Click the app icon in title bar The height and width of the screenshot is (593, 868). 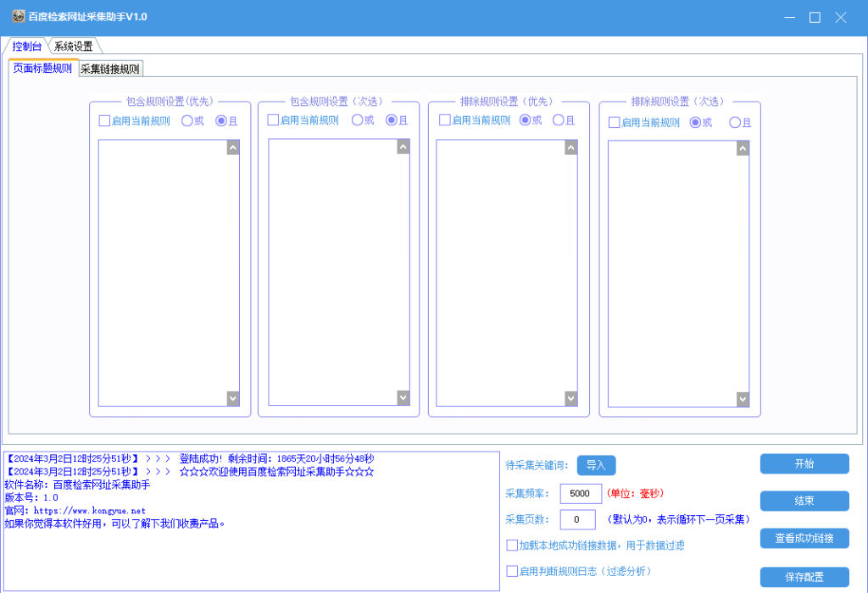19,17
